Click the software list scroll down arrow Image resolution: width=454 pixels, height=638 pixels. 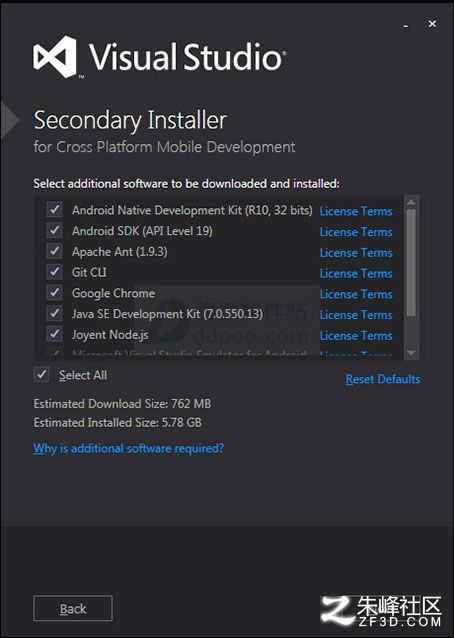[411, 353]
